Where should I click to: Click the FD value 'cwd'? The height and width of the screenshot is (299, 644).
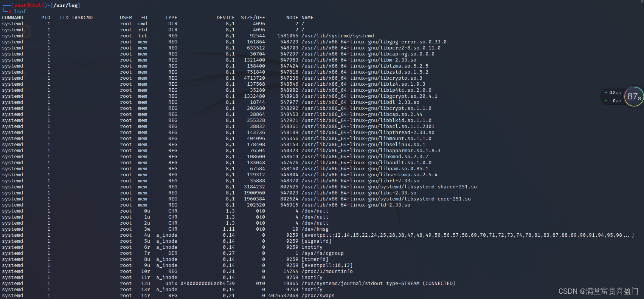(143, 24)
